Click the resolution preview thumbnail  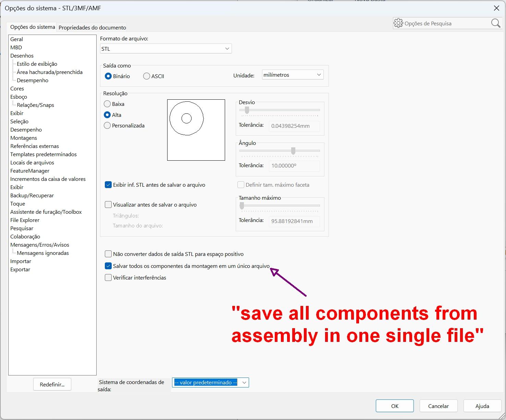(196, 130)
